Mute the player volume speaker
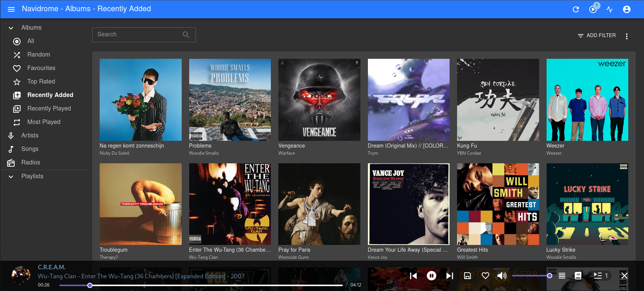The height and width of the screenshot is (291, 644). 502,276
